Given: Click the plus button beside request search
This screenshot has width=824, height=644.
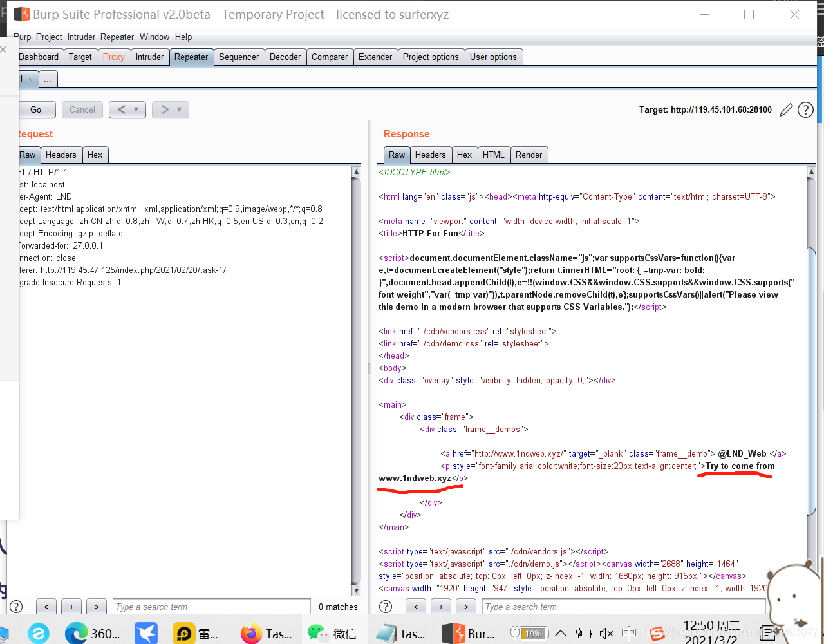Looking at the screenshot, I should pyautogui.click(x=71, y=607).
